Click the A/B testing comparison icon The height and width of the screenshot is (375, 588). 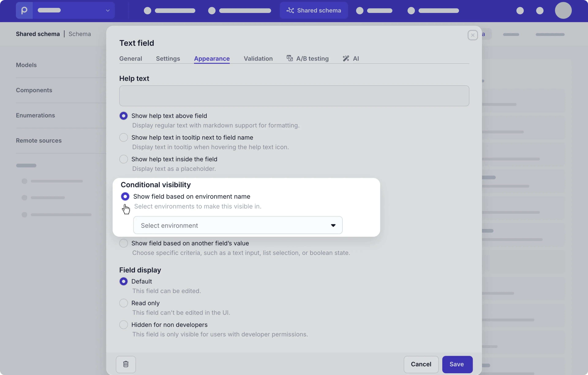coord(290,58)
